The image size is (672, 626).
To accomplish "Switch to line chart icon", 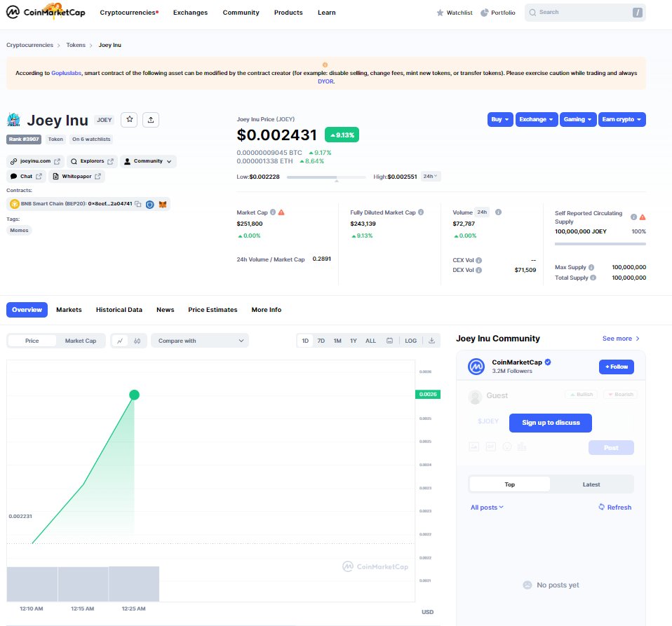I will point(120,341).
